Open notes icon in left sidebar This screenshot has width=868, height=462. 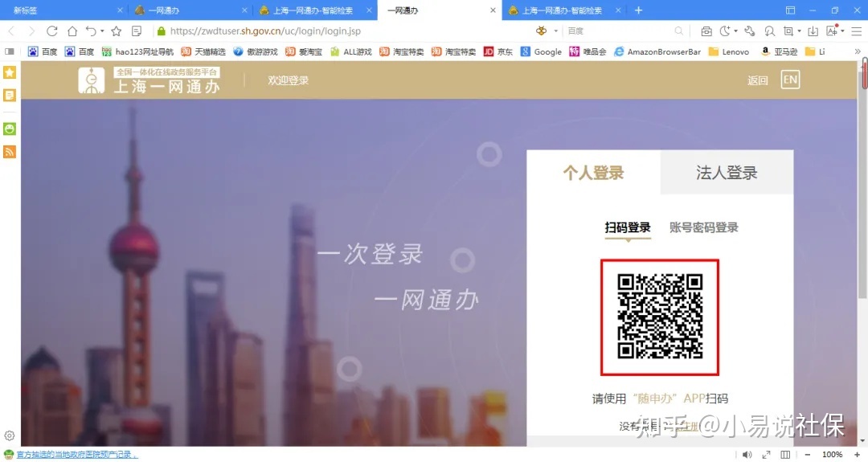coord(10,95)
